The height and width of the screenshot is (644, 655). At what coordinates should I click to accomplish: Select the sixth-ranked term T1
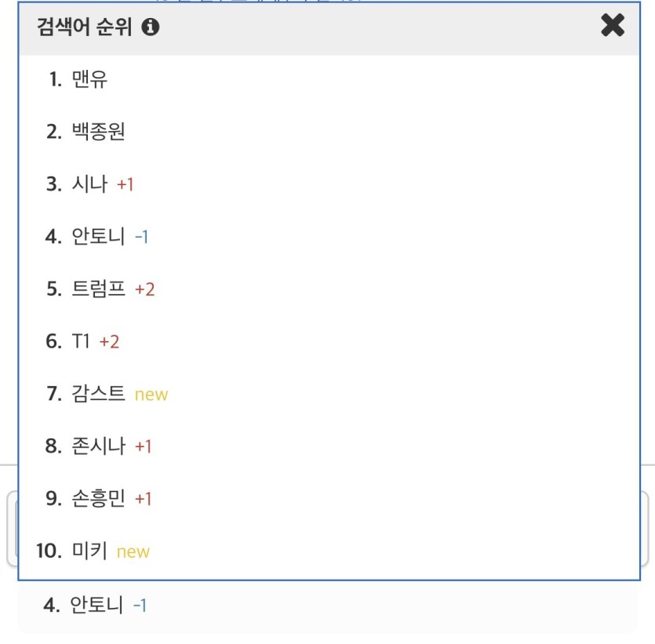[81, 341]
